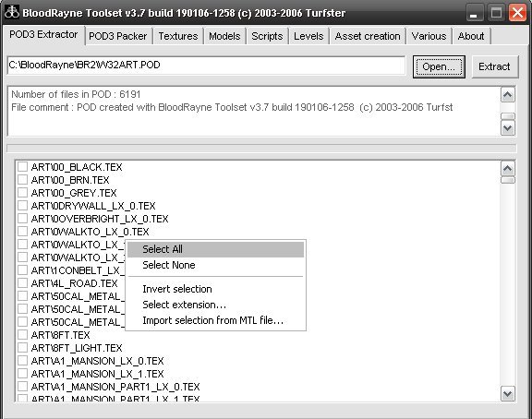Choose Select None from context menu

216,265
